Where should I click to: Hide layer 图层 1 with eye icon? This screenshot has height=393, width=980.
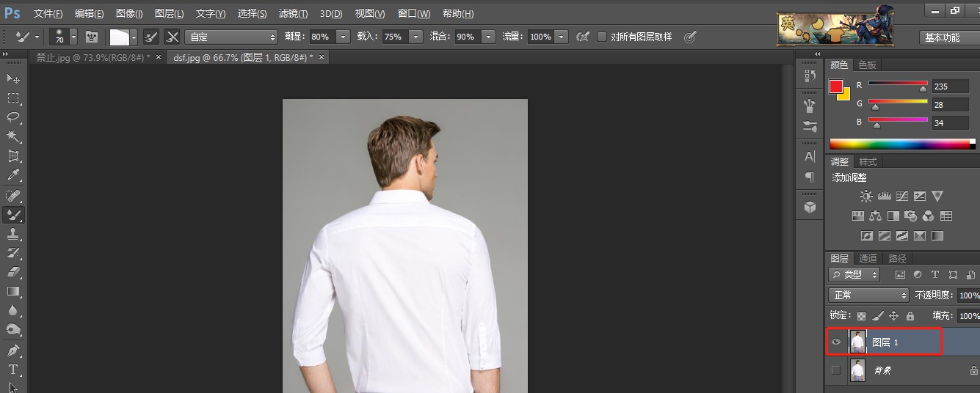point(836,342)
